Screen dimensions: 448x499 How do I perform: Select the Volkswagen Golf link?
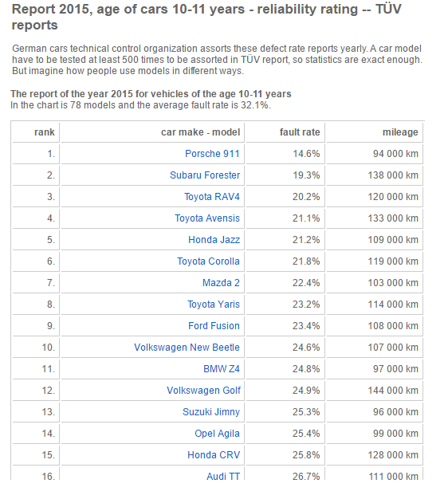(203, 391)
